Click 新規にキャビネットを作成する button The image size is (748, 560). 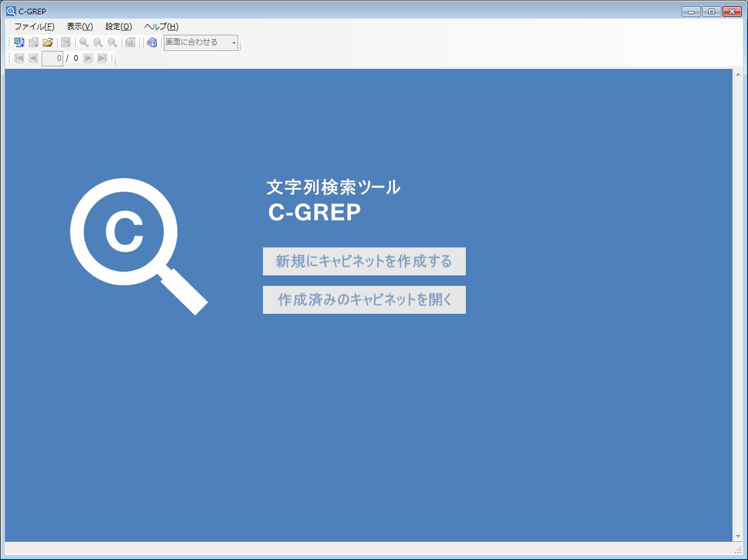pyautogui.click(x=364, y=262)
